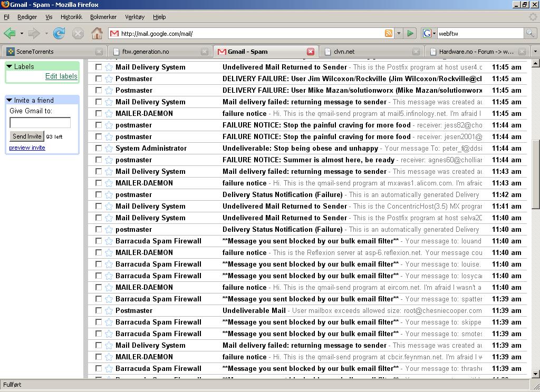Open the Bokmerker menu

click(103, 17)
